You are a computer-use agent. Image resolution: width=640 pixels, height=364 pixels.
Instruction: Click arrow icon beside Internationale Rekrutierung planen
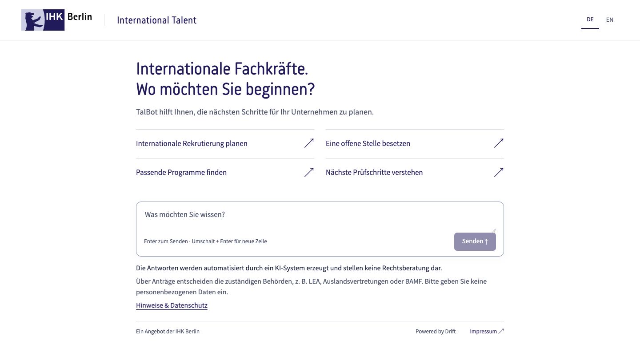click(x=309, y=143)
